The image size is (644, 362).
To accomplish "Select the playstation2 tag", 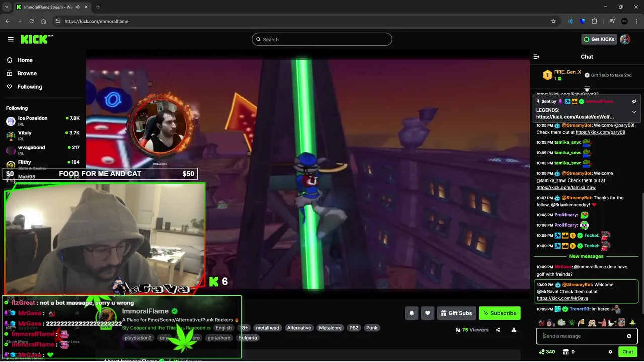I will 138,338.
